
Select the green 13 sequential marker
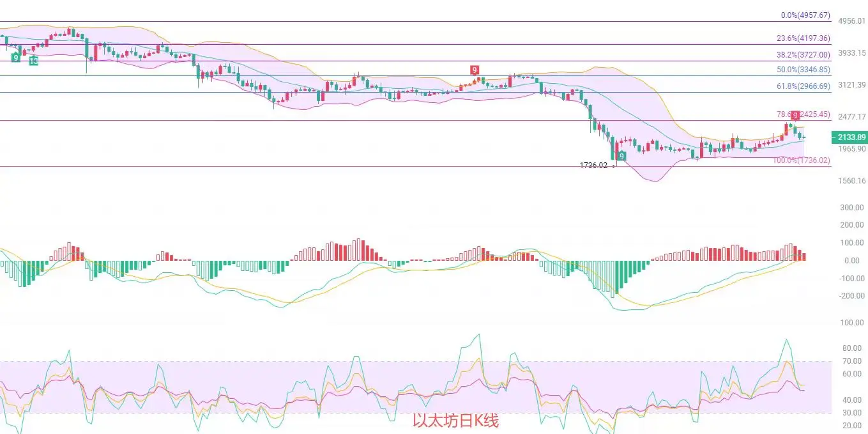[33, 61]
